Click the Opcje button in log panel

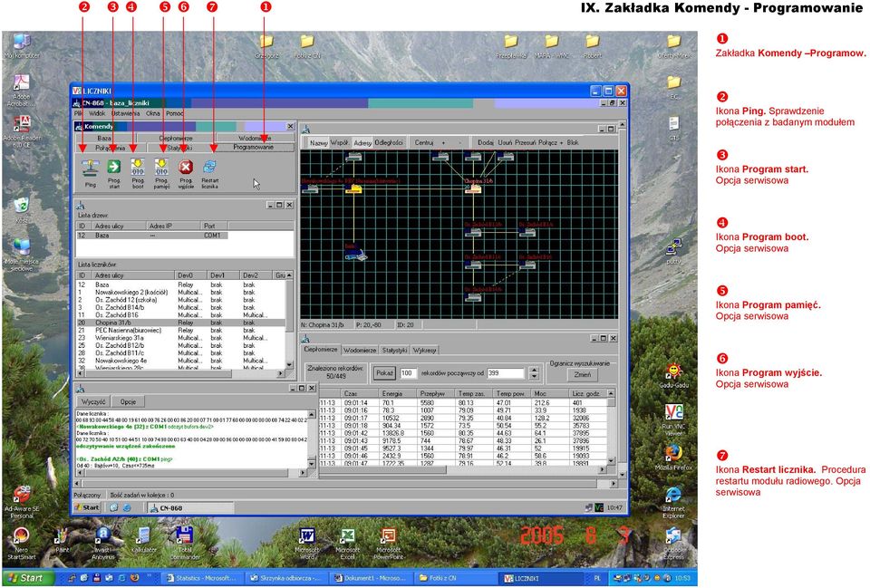tap(128, 401)
